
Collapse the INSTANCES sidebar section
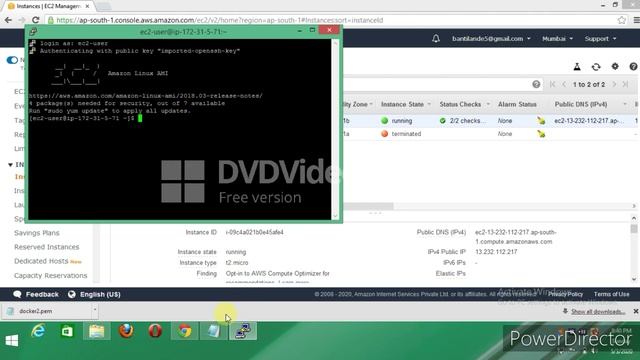point(10,164)
